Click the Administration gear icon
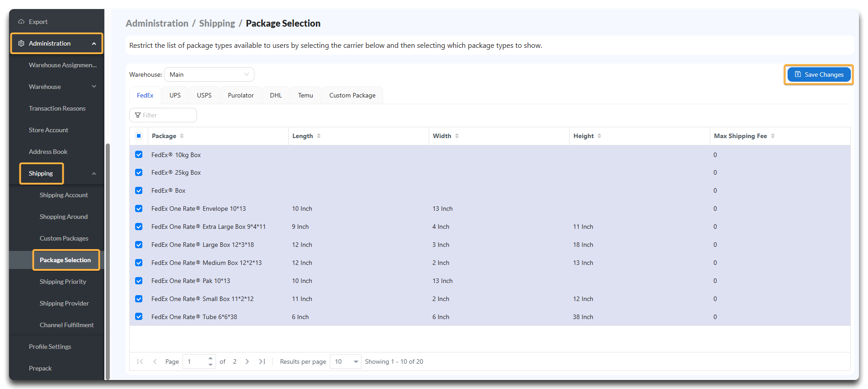This screenshot has width=868, height=389. click(21, 43)
